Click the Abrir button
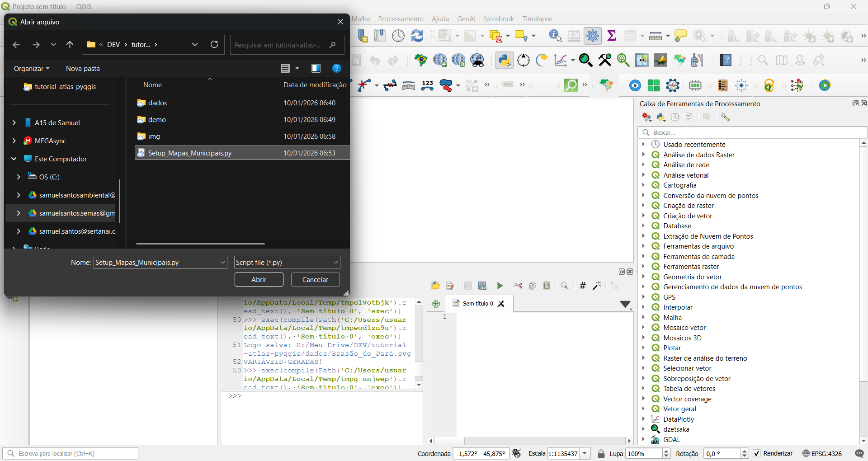 [x=259, y=279]
